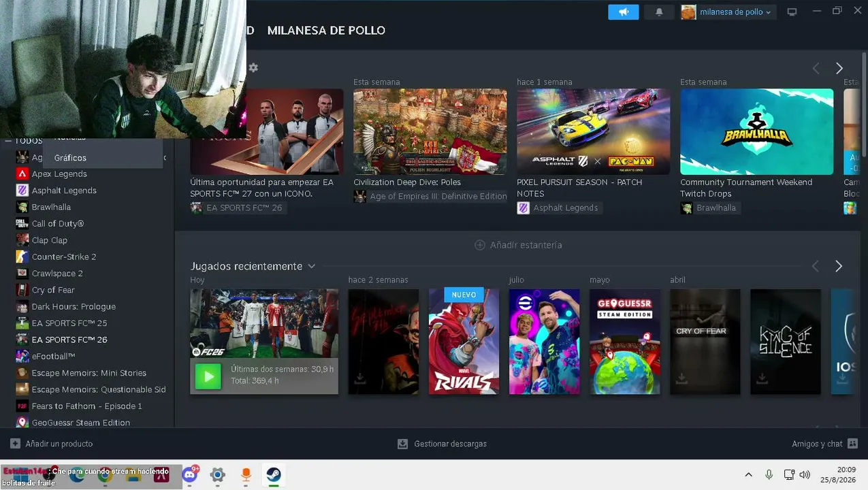Click the Gestionar descargas download icon
The width and height of the screenshot is (868, 490).
tap(402, 444)
